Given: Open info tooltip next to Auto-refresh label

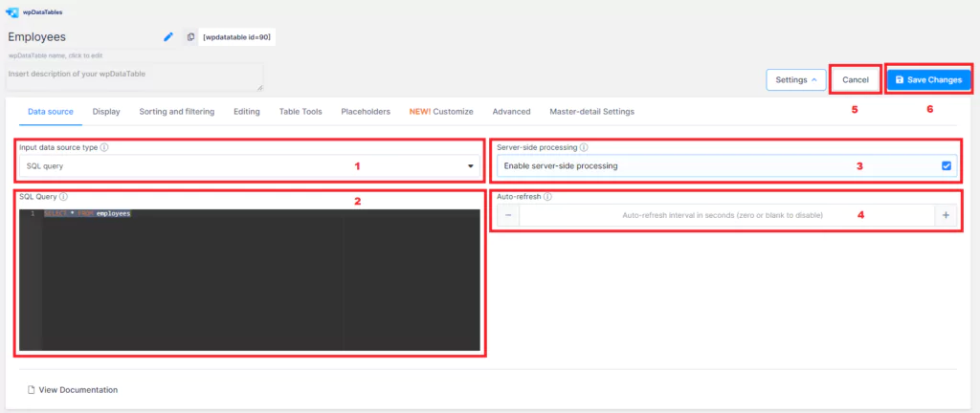Looking at the screenshot, I should (x=547, y=196).
